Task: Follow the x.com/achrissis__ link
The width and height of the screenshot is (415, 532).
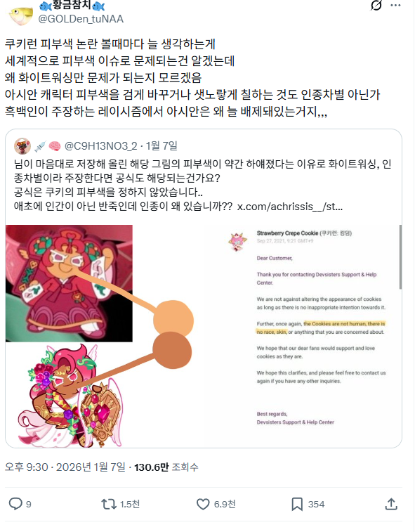Action: tap(290, 207)
